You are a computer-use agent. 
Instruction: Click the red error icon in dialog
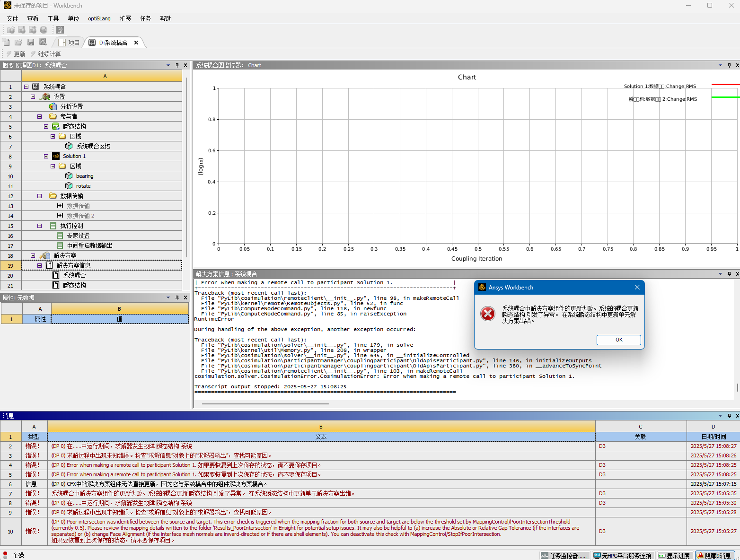tap(488, 314)
